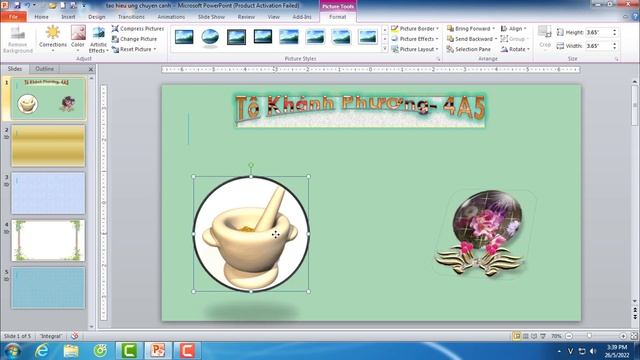This screenshot has width=640, height=360.
Task: Click the Remove Background tool
Action: [17, 40]
